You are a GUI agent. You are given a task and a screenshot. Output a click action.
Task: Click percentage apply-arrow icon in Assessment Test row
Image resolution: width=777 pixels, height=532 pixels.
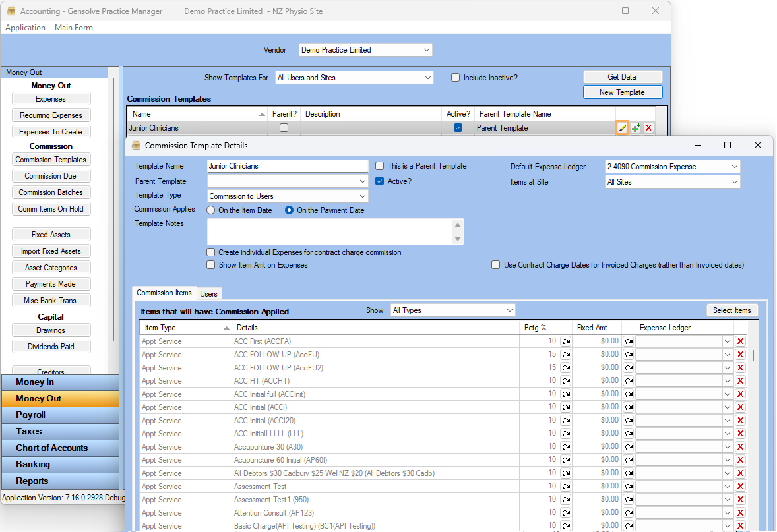tap(566, 487)
